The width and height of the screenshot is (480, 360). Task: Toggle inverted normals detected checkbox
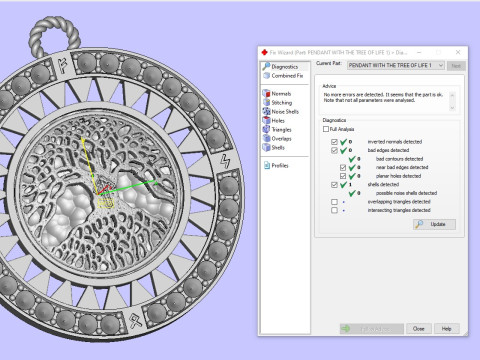pyautogui.click(x=334, y=142)
